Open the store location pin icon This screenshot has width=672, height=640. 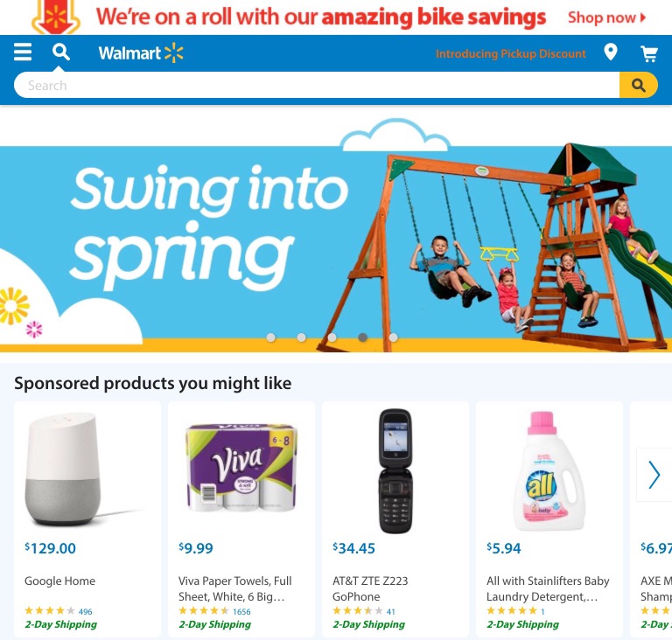point(610,52)
